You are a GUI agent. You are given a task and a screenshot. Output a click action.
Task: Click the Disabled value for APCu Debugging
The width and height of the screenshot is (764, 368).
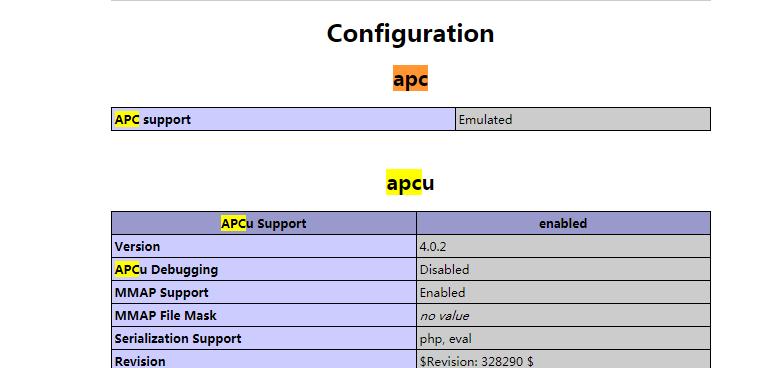tap(563, 269)
